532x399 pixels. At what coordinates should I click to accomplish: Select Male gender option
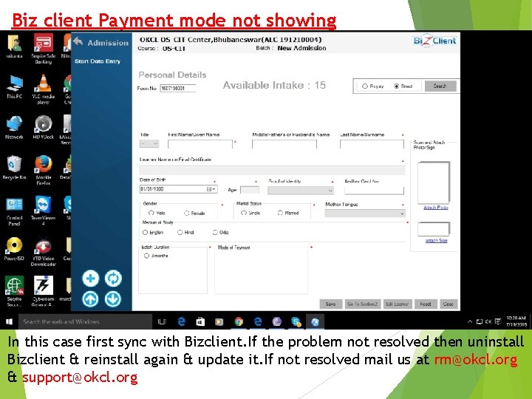(x=151, y=213)
